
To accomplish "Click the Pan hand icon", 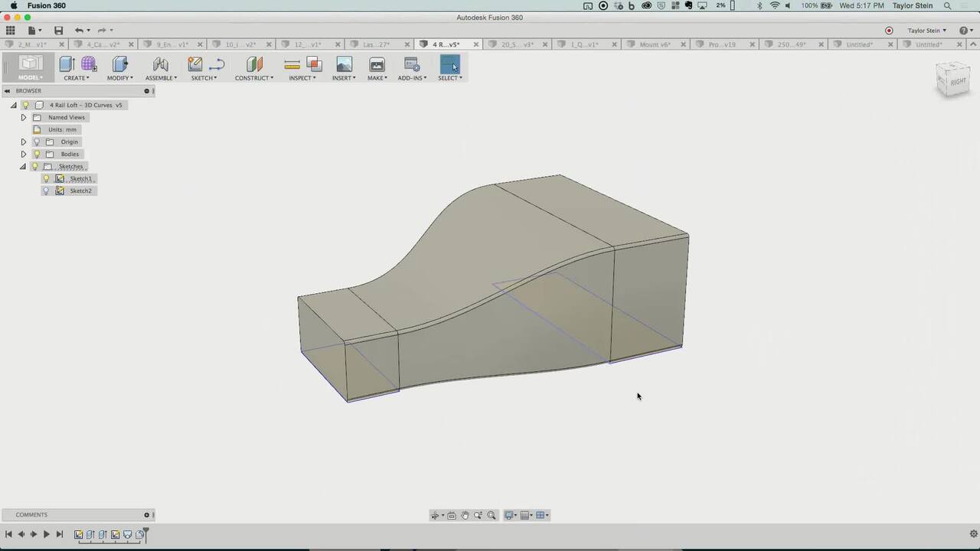I will tap(465, 515).
